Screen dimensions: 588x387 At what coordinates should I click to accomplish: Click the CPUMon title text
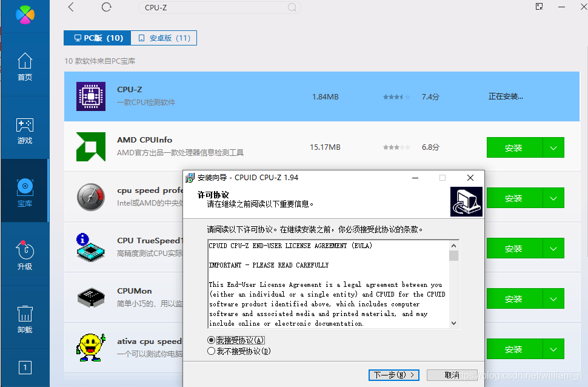tap(134, 291)
